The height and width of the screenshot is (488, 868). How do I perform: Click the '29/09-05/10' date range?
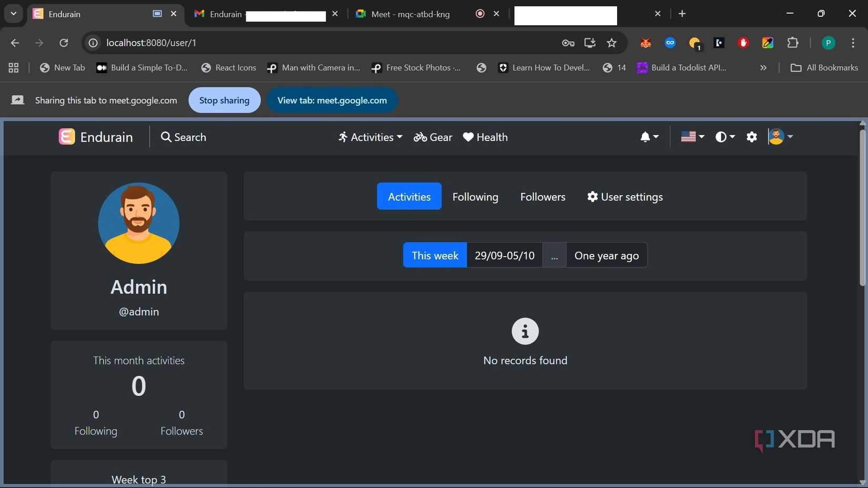[504, 255]
